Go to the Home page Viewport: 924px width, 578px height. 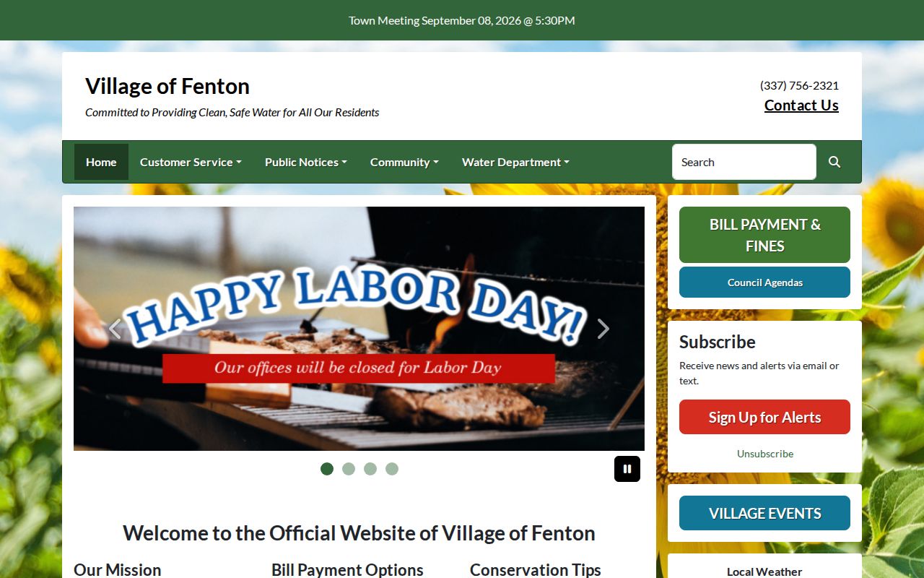tap(101, 162)
